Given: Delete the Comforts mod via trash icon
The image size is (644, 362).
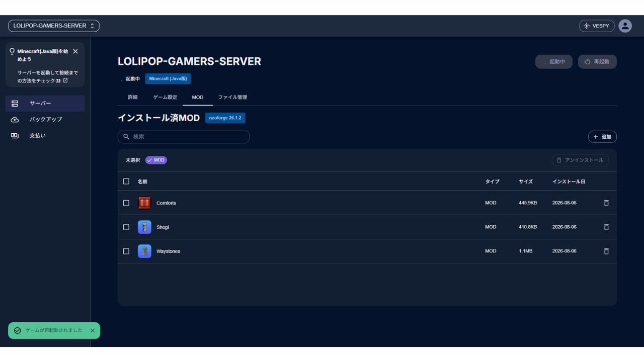Looking at the screenshot, I should tap(606, 203).
